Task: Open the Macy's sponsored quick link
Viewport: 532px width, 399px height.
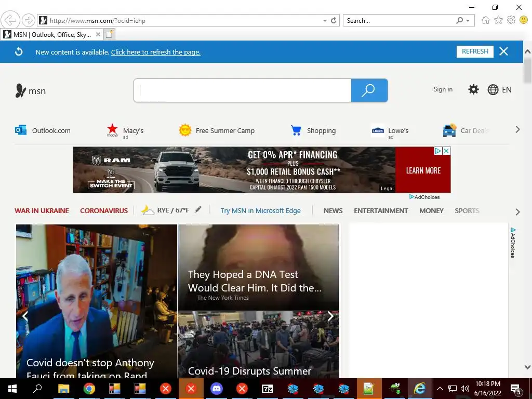Action: tap(125, 131)
